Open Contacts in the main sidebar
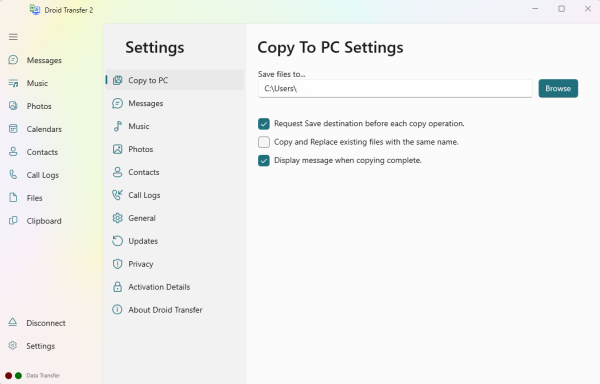The image size is (600, 384). pyautogui.click(x=42, y=152)
